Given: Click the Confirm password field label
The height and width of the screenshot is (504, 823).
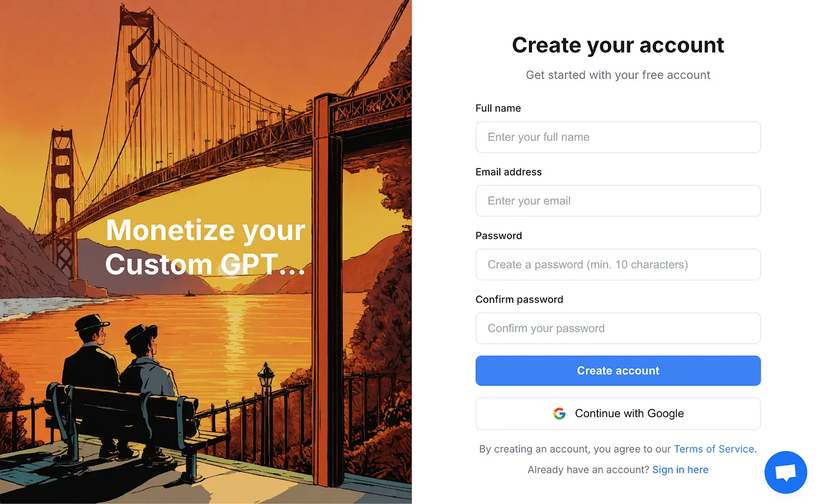Looking at the screenshot, I should [519, 299].
